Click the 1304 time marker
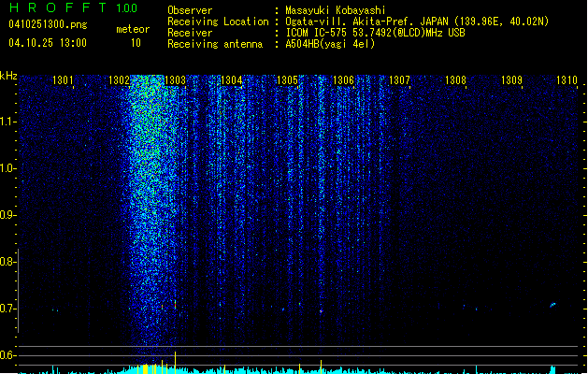Image resolution: width=588 pixels, height=374 pixels. tap(232, 80)
